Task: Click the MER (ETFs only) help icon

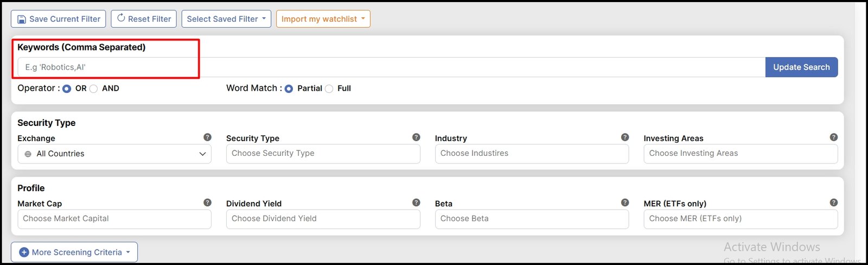Action: coord(834,203)
